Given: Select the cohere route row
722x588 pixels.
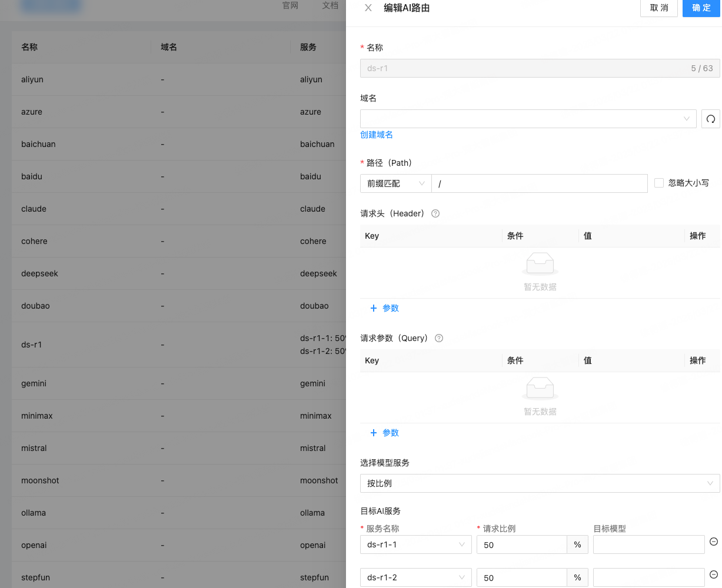Looking at the screenshot, I should [x=179, y=241].
